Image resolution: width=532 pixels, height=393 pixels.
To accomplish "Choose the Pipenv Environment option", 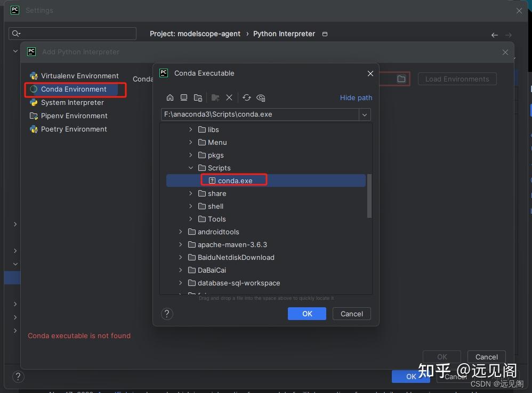I will [75, 116].
